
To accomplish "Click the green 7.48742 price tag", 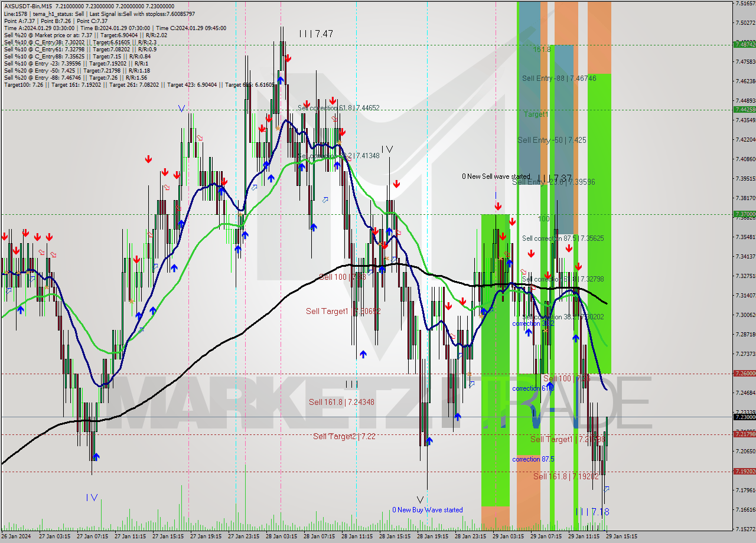I will coord(744,44).
